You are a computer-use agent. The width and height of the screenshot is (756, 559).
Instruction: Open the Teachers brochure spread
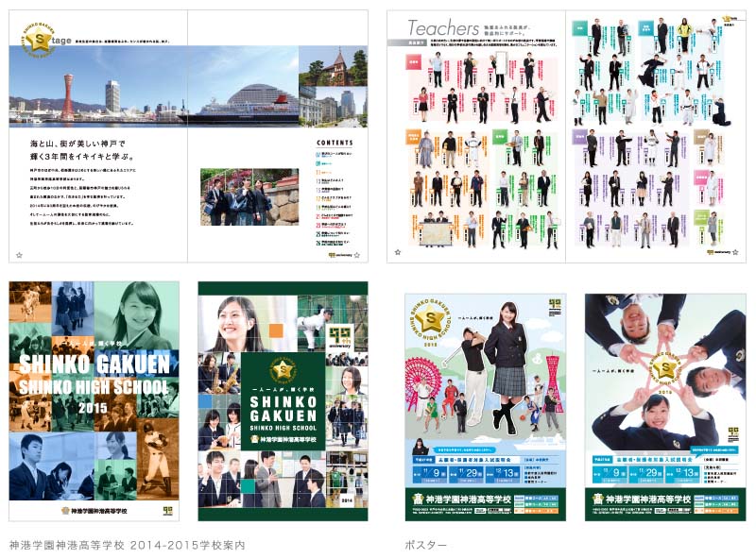566,136
